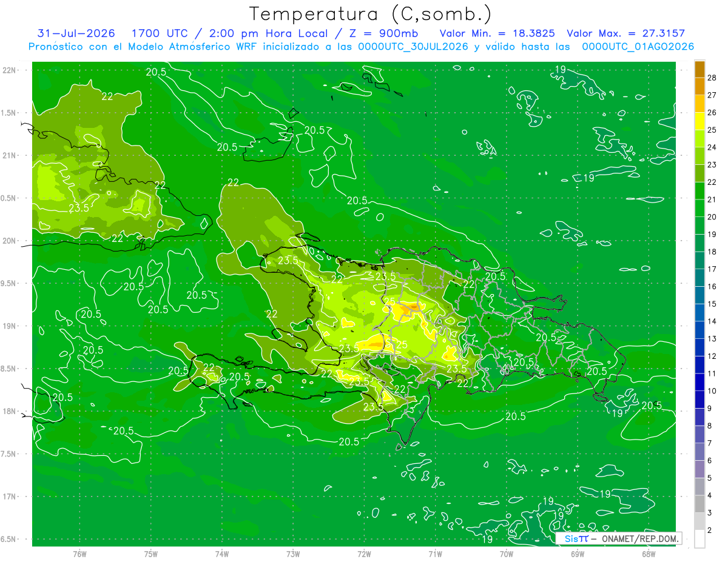Select the legend swatch between 19 and 20

click(x=699, y=226)
